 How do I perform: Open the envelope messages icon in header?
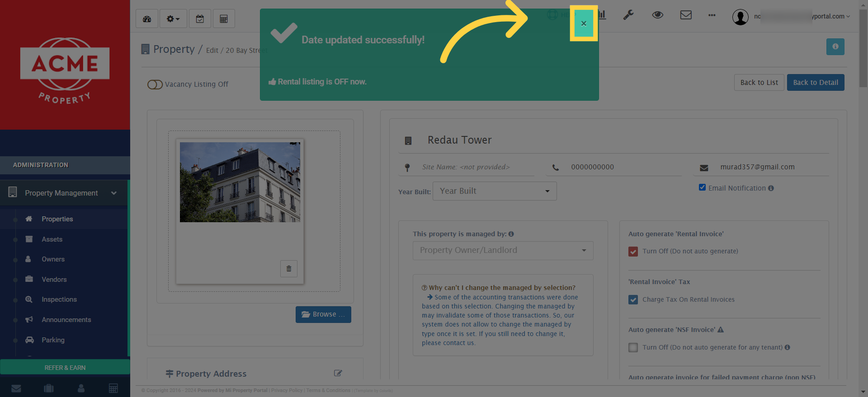(686, 15)
